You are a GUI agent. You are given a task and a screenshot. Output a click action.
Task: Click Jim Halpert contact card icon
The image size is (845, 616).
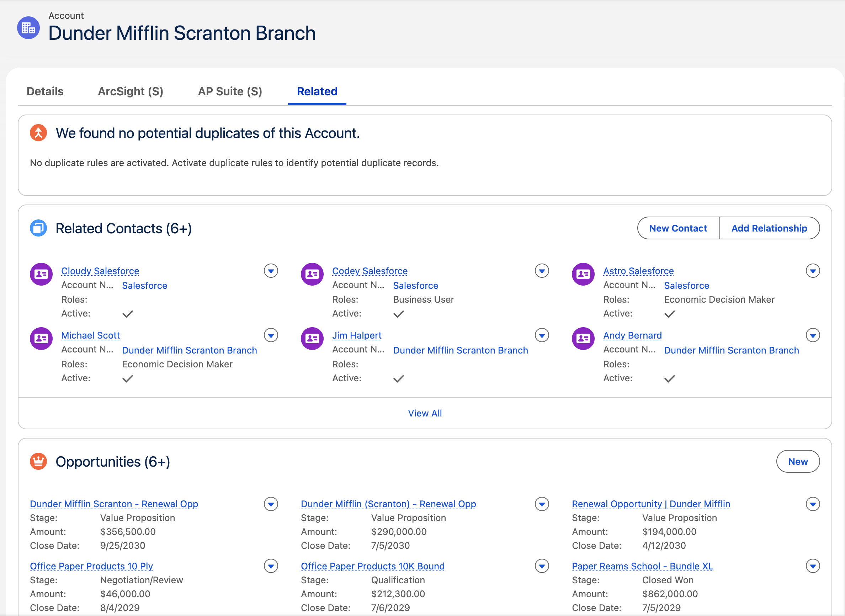(x=312, y=339)
